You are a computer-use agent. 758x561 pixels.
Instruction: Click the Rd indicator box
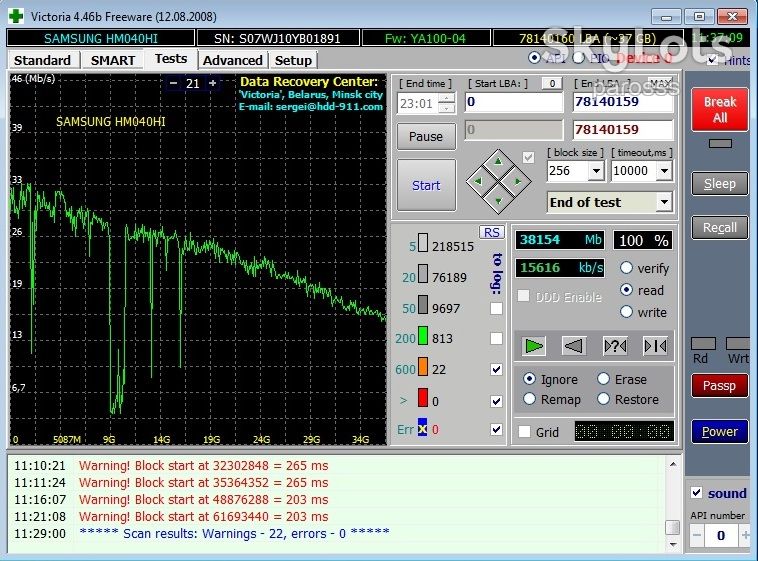point(703,343)
